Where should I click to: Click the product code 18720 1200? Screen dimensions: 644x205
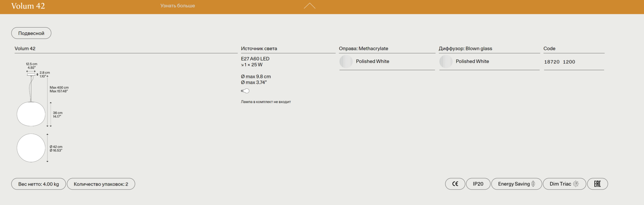tap(559, 62)
